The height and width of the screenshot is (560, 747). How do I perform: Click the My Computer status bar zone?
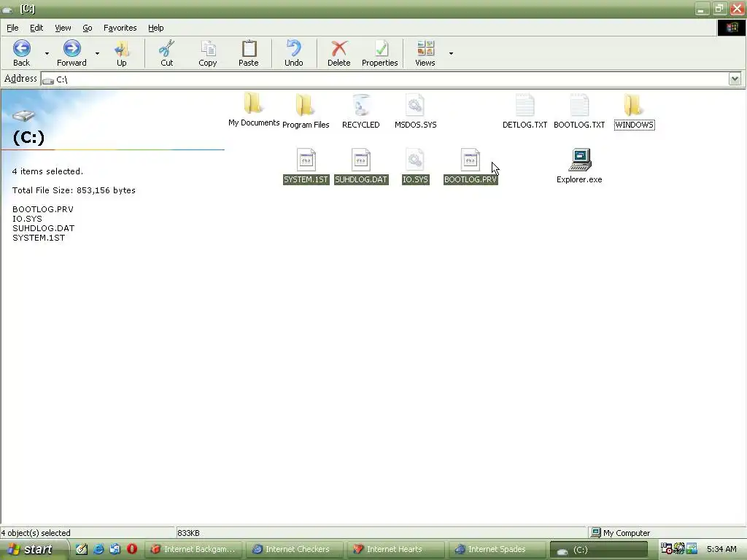(667, 533)
